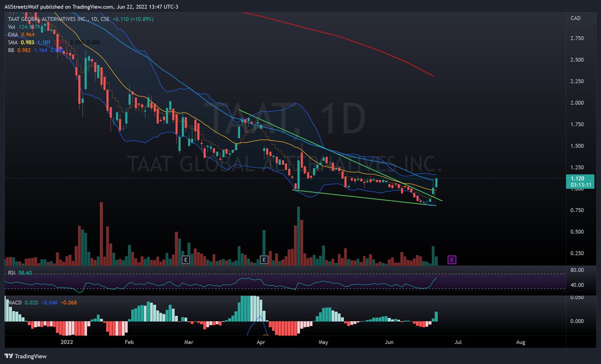Viewport: 601px width, 364px height.
Task: Click the Mar label on time axis
Action: 189,342
